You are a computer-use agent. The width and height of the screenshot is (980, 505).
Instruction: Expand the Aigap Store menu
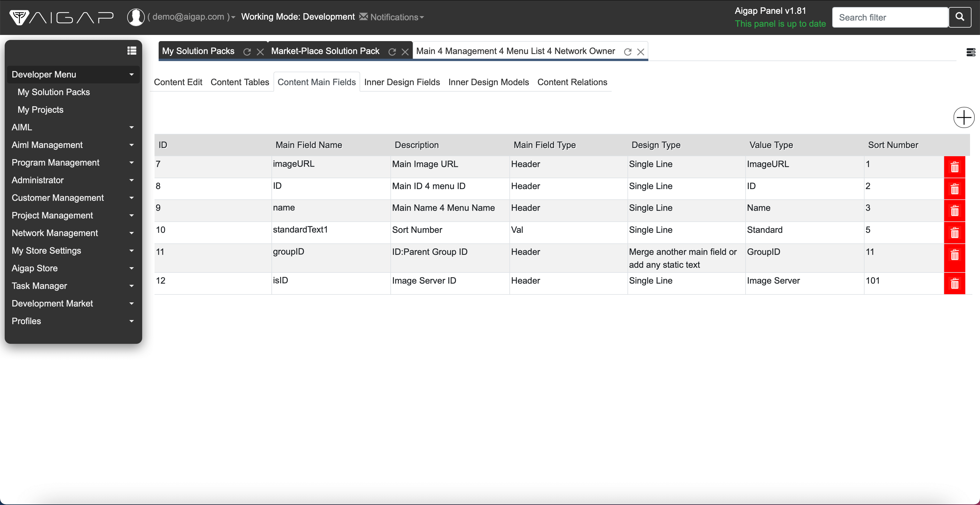pyautogui.click(x=73, y=268)
